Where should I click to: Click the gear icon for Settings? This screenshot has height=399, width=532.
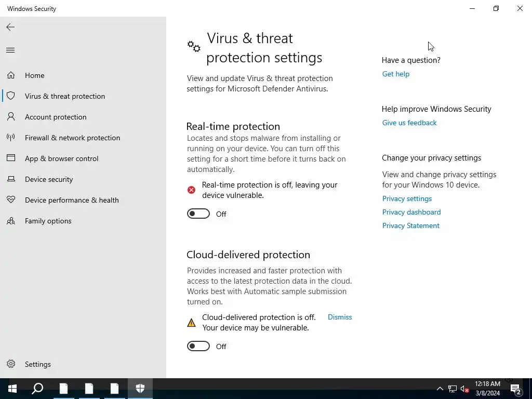pos(11,364)
